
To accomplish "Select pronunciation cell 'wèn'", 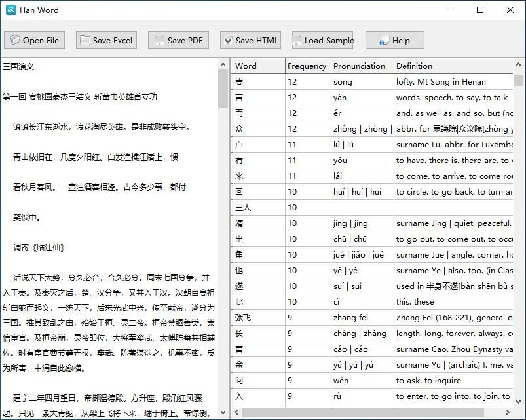I will point(362,381).
